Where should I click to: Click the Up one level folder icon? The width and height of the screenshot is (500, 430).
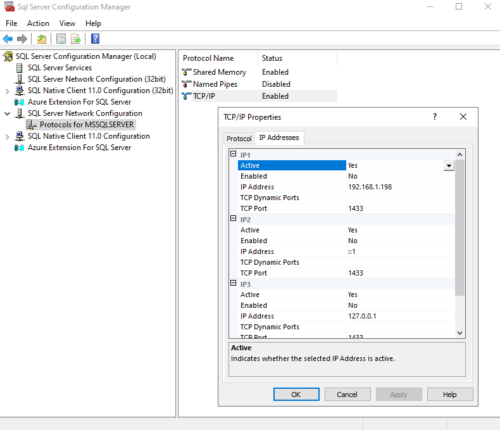point(41,39)
